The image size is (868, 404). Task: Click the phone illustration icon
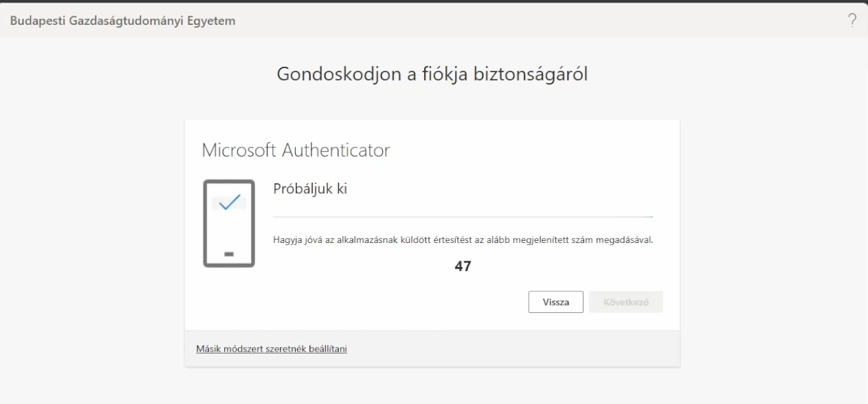[x=229, y=223]
